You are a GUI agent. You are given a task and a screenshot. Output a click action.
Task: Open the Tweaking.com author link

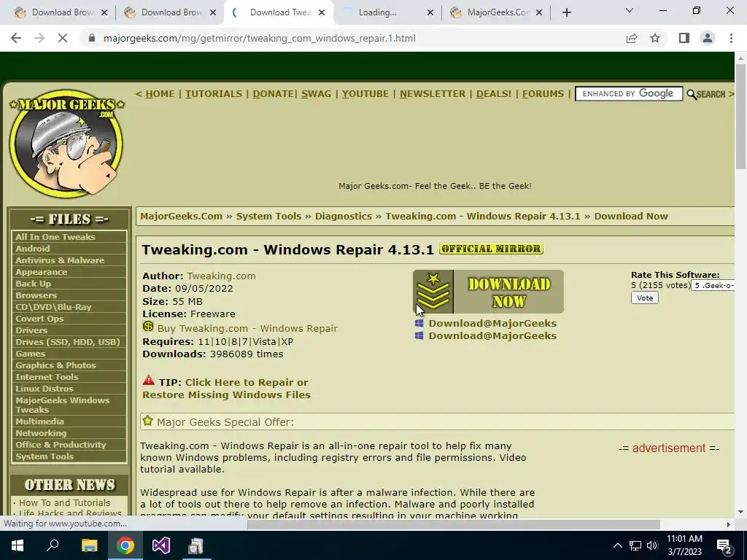coord(221,276)
